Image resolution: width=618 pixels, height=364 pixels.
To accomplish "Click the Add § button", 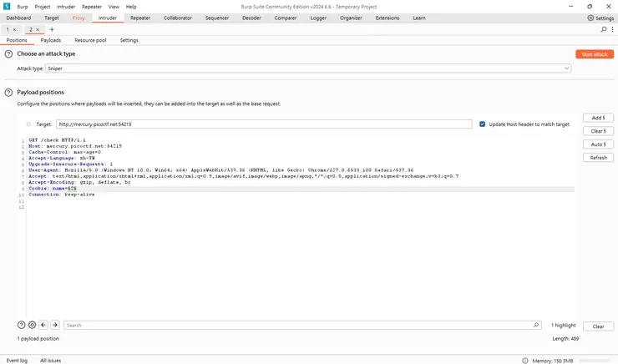I will click(598, 118).
